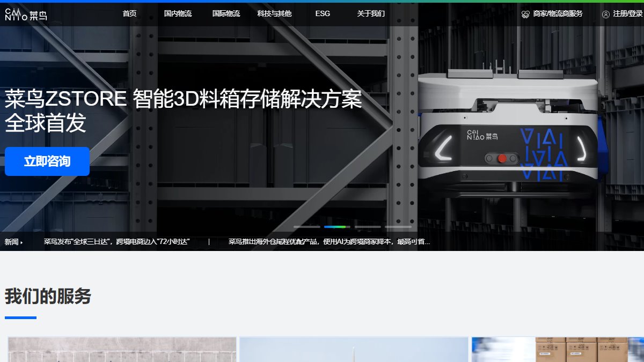644x362 pixels.
Task: Select the fourth carousel indicator
Action: click(x=398, y=227)
